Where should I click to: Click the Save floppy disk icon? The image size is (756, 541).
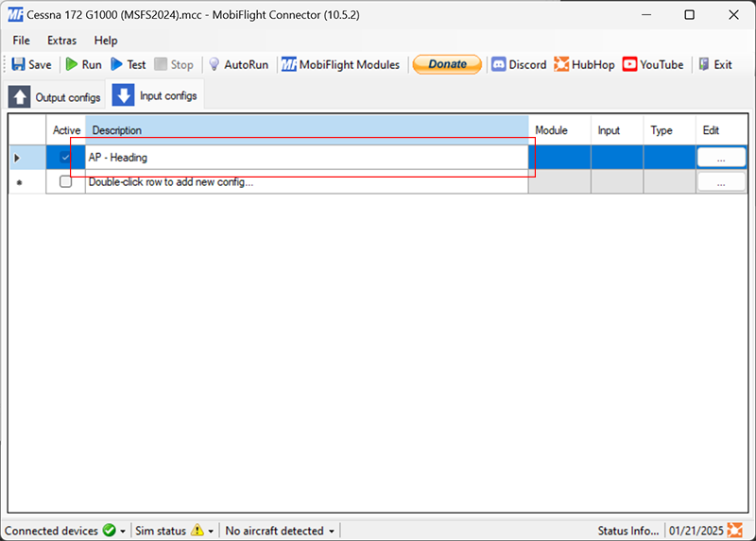click(x=18, y=64)
